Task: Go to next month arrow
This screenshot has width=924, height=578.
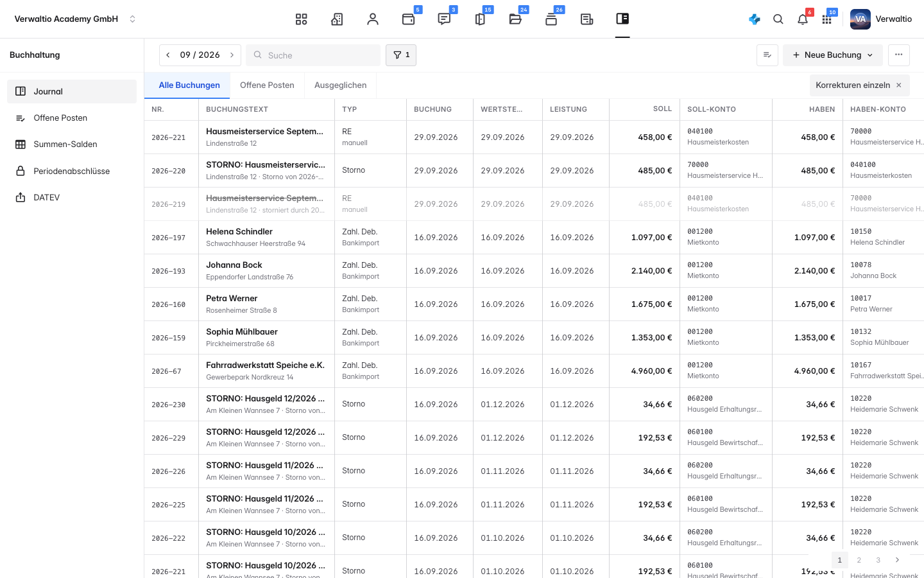Action: 232,55
